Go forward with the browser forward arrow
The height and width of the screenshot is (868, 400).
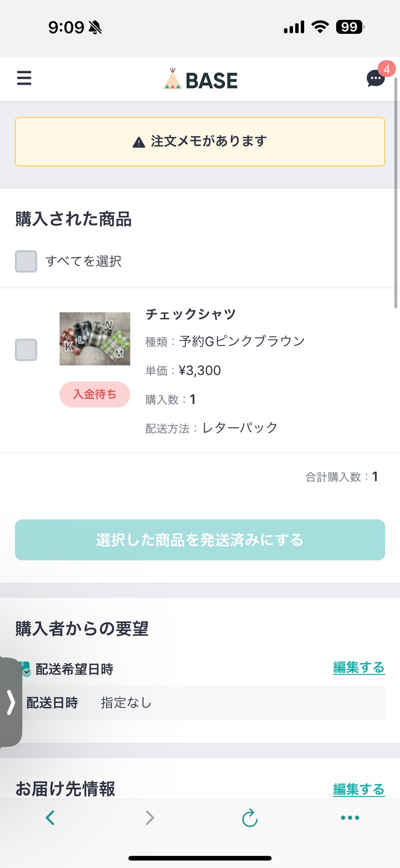pyautogui.click(x=150, y=817)
